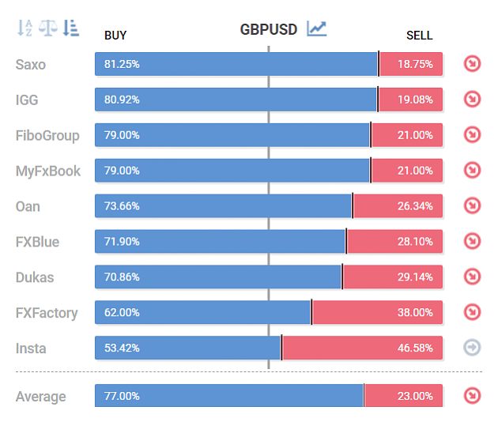The height and width of the screenshot is (448, 494).
Task: Click FiboGroup's red trend arrow icon
Action: point(472,135)
